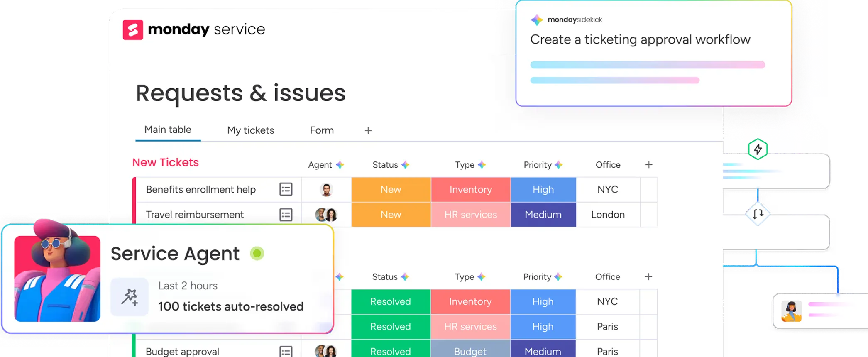
Task: Click the London office cell
Action: (608, 215)
